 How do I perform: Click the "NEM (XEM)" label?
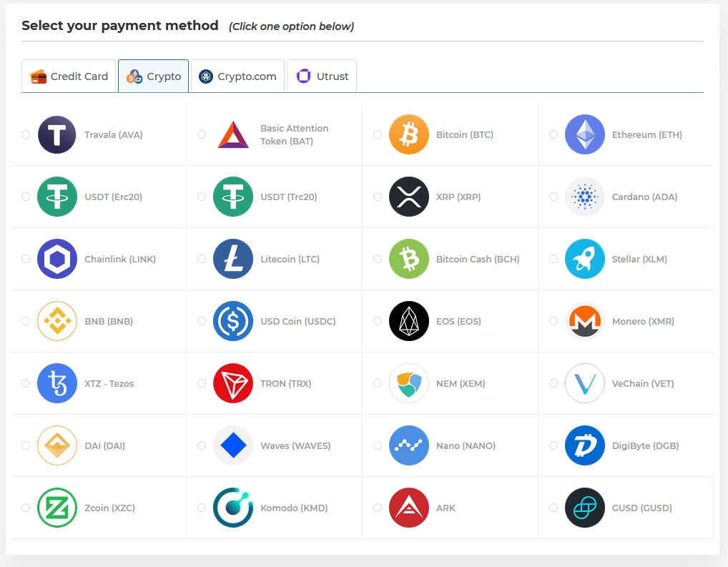461,383
